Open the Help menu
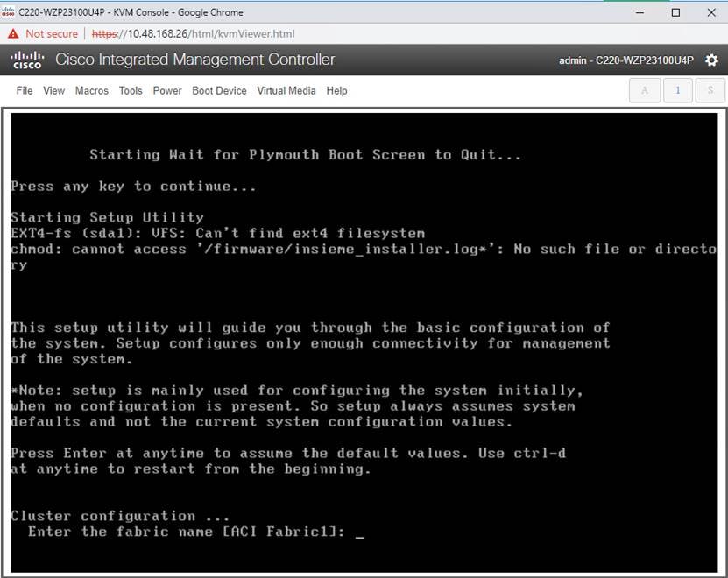The width and height of the screenshot is (728, 578). 336,90
